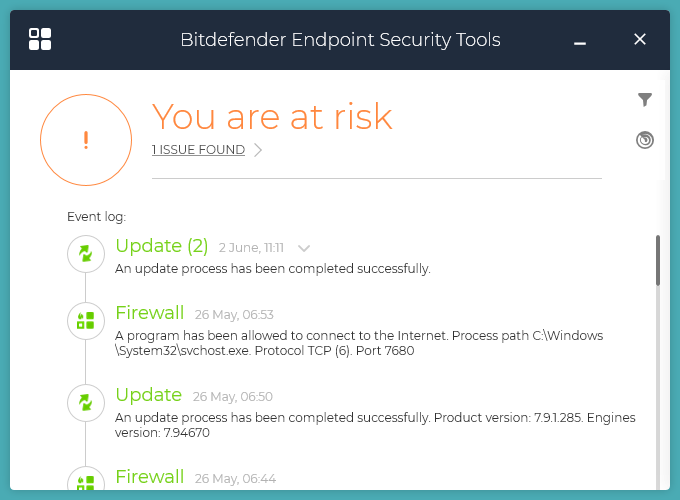Select the Firewall event from 06:53
This screenshot has width=680, height=500.
[149, 313]
